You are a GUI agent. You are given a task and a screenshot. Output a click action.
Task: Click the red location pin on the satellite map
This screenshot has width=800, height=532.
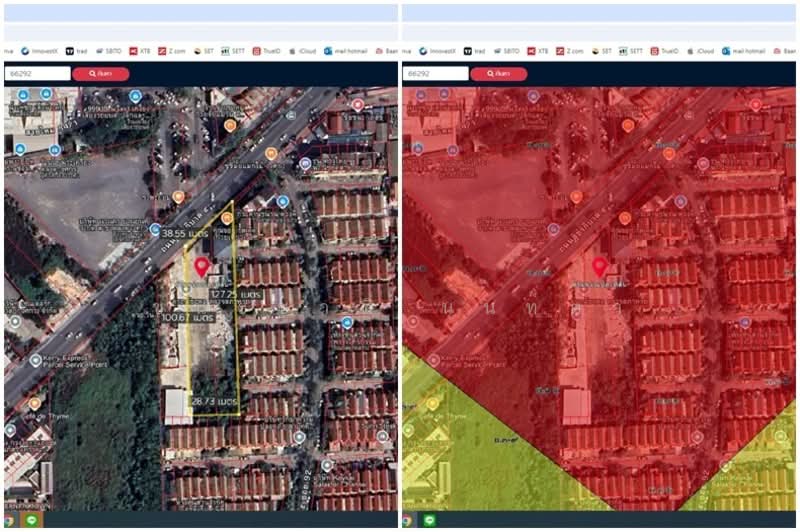click(201, 266)
